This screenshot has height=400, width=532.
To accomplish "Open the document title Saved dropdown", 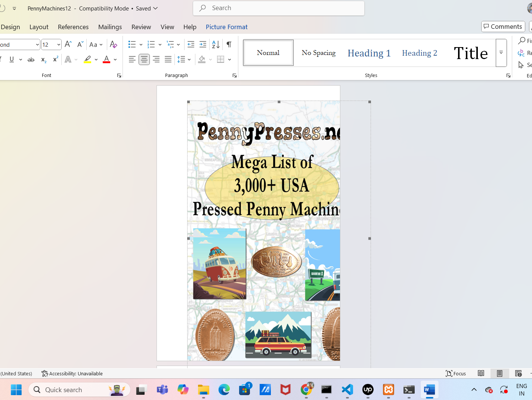I will pos(147,8).
